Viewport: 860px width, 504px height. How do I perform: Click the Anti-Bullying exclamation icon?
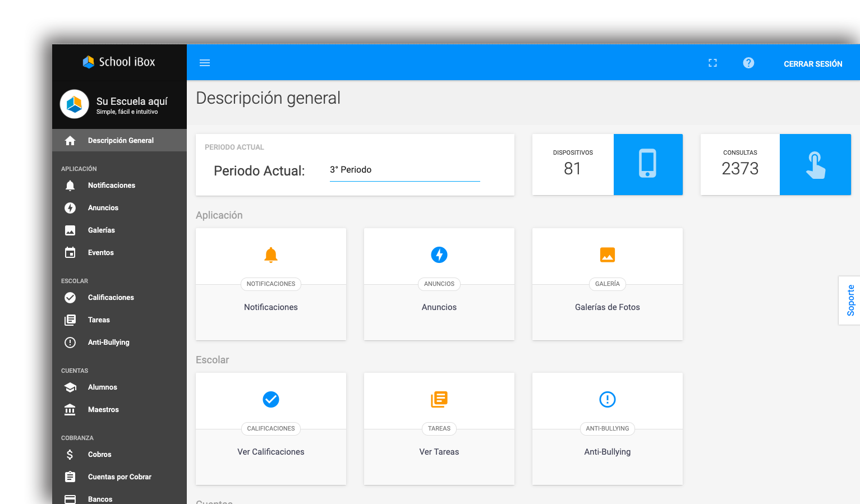(70, 342)
